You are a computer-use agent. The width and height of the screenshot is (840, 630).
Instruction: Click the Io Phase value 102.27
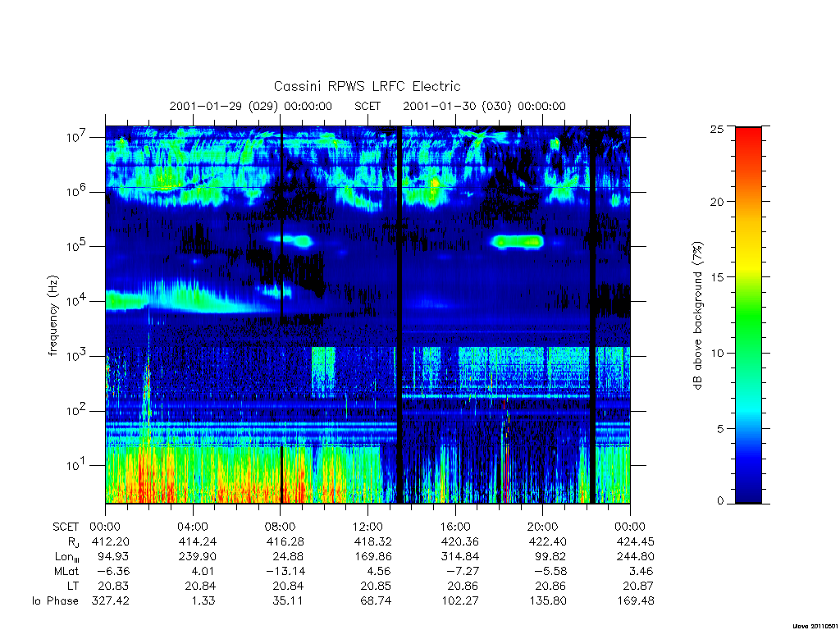(460, 601)
